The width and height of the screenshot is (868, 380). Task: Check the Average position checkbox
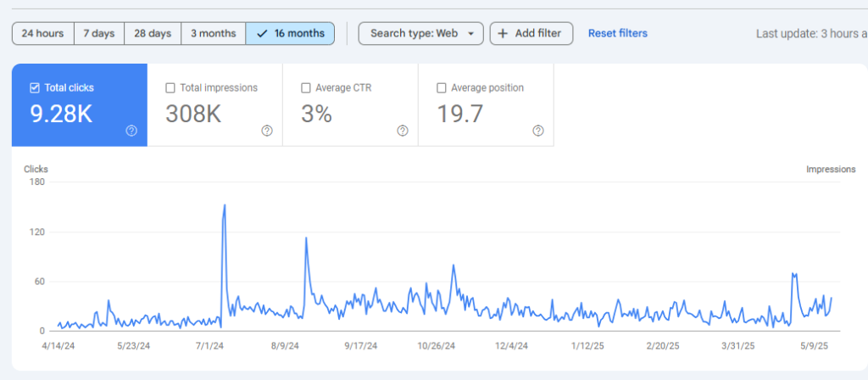[441, 87]
